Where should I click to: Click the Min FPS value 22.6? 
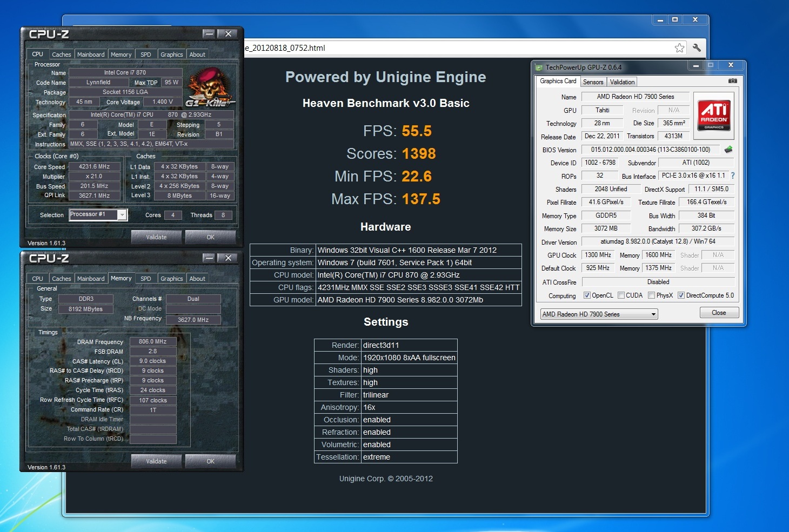417,177
